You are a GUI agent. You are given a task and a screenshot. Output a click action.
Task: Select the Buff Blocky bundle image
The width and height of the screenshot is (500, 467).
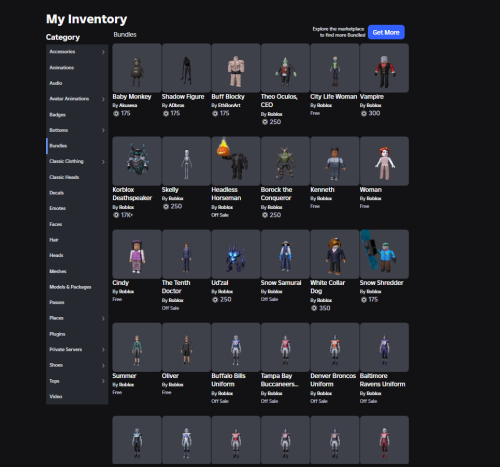point(236,68)
